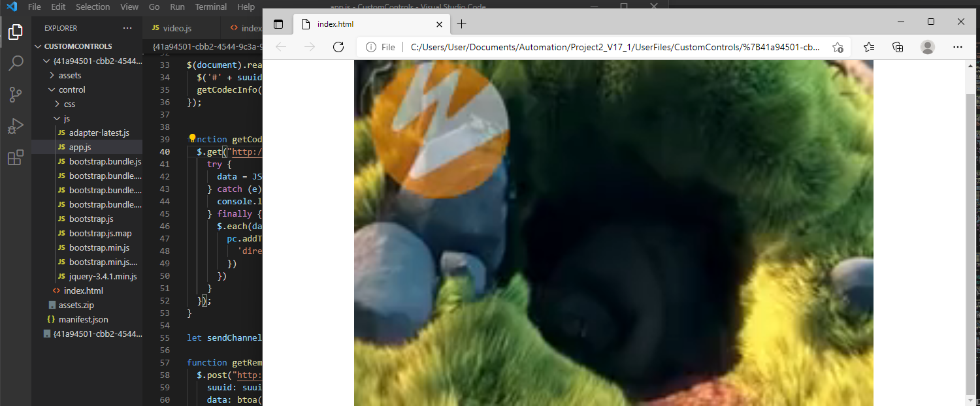Open the Go menu

click(154, 7)
